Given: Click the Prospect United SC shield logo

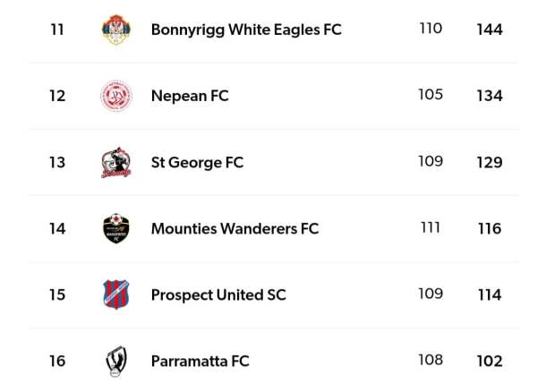Looking at the screenshot, I should pyautogui.click(x=116, y=294).
